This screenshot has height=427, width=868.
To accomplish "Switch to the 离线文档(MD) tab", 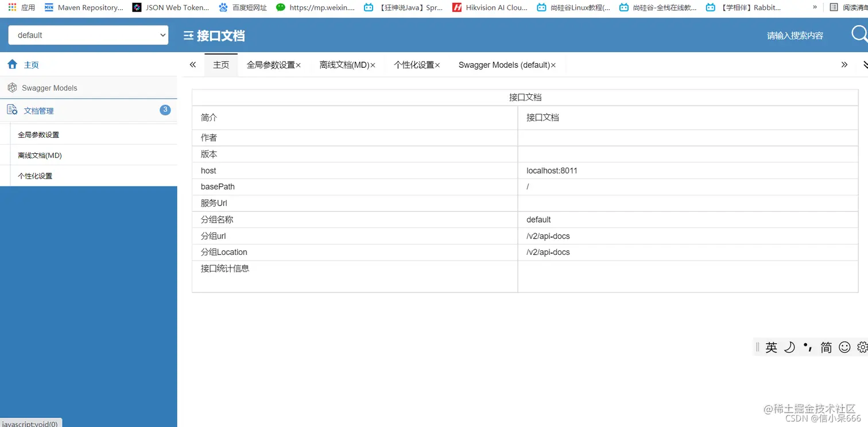I will [x=344, y=65].
